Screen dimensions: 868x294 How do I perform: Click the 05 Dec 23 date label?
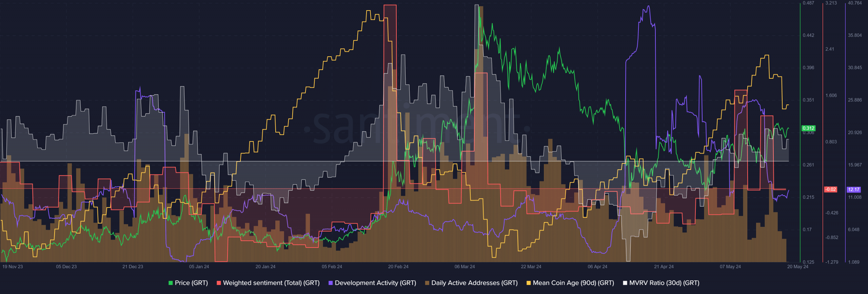66,267
